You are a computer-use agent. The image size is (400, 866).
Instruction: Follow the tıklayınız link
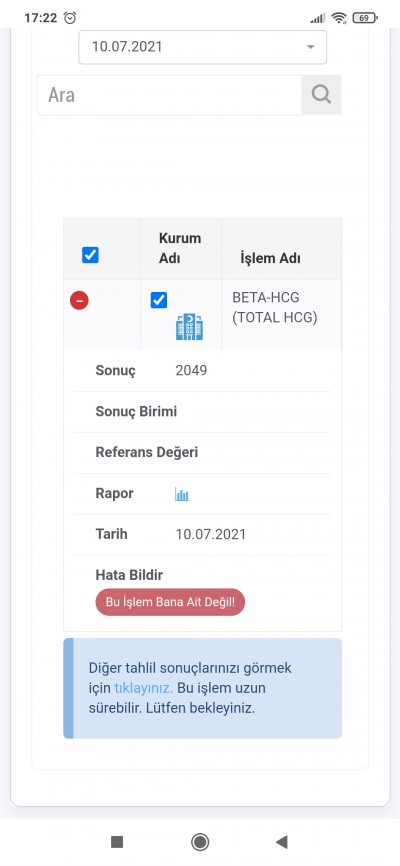click(144, 688)
